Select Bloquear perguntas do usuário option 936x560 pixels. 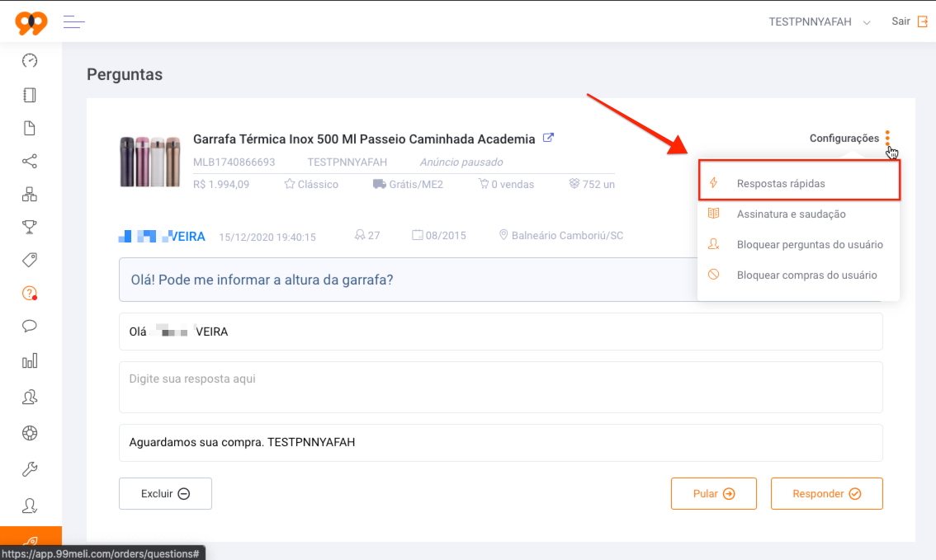(x=799, y=244)
